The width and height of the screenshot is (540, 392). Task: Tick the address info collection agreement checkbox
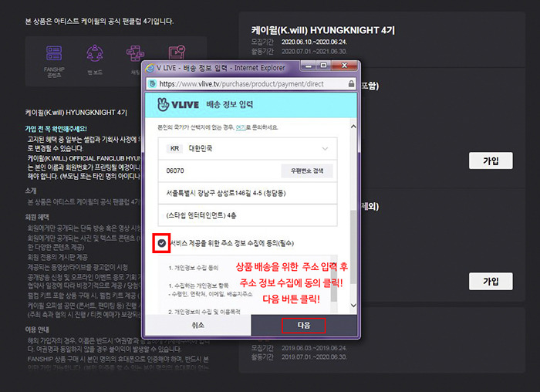(x=161, y=243)
